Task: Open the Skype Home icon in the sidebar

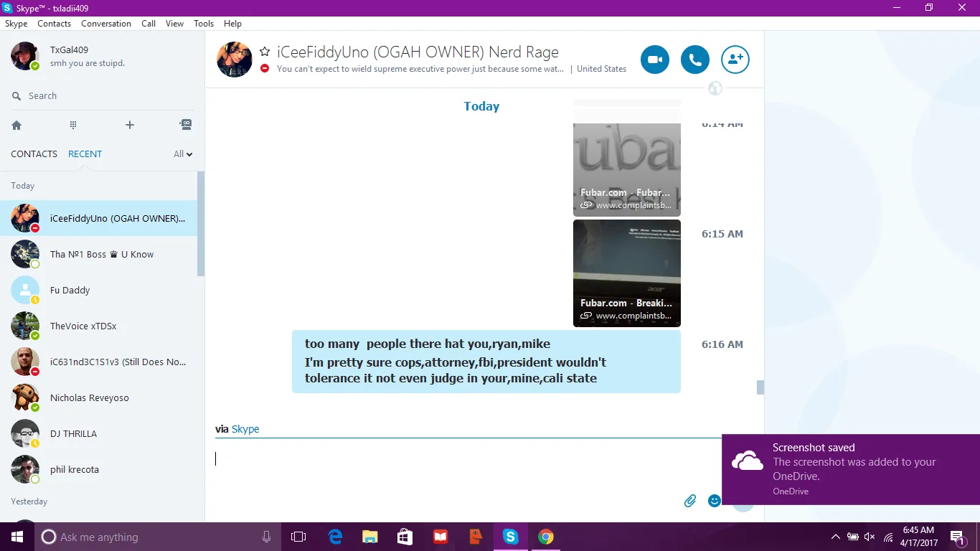Action: click(17, 125)
